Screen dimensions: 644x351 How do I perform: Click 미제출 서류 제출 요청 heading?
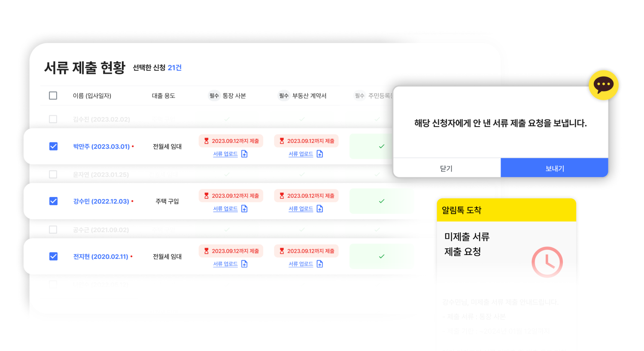pyautogui.click(x=467, y=244)
